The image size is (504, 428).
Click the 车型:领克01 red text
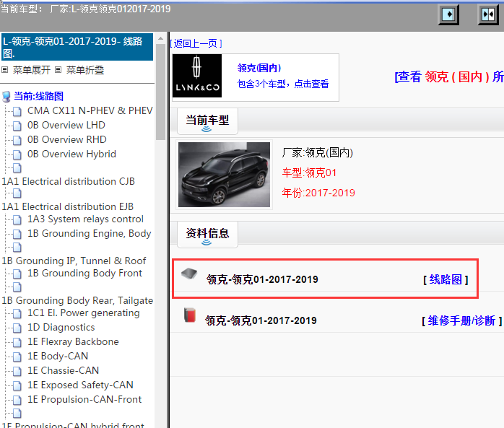(309, 173)
